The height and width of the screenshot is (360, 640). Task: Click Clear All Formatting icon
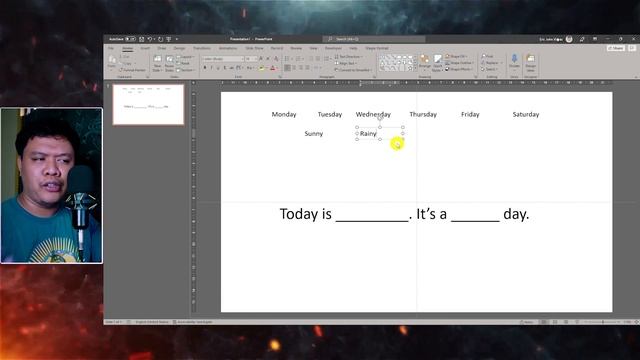(276, 59)
